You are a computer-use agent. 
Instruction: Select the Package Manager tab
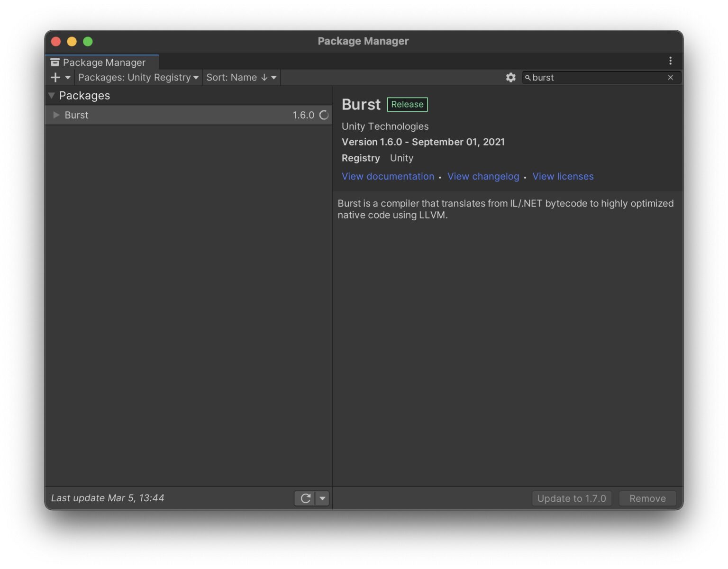104,63
